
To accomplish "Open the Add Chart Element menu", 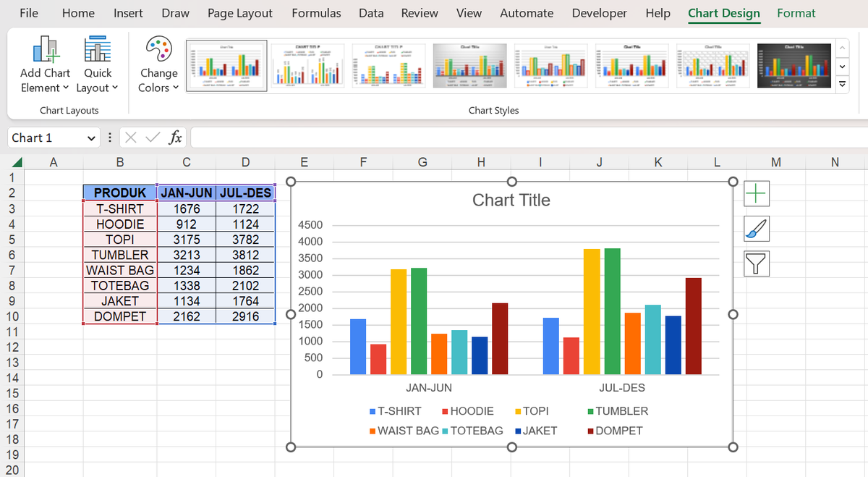I will [45, 65].
